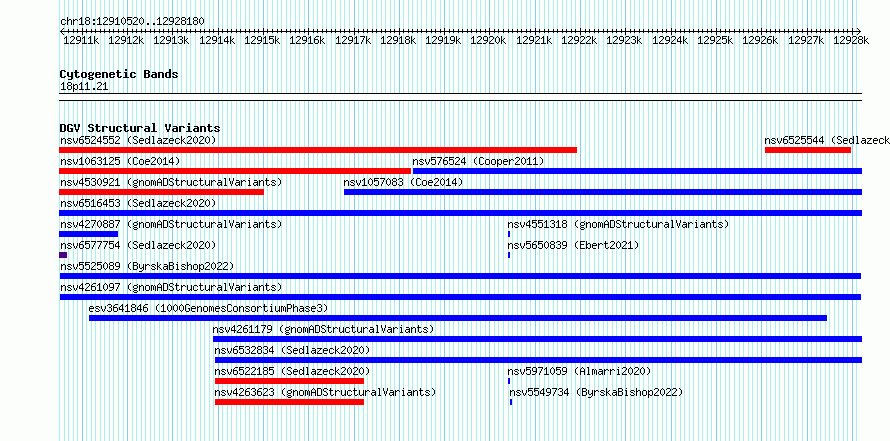Click the chr18:12910520..12928180 region label
The width and height of the screenshot is (890, 441).
pyautogui.click(x=132, y=21)
